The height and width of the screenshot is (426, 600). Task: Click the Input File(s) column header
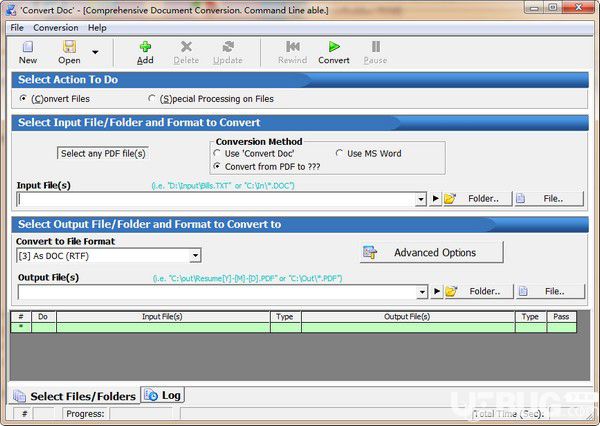[163, 317]
